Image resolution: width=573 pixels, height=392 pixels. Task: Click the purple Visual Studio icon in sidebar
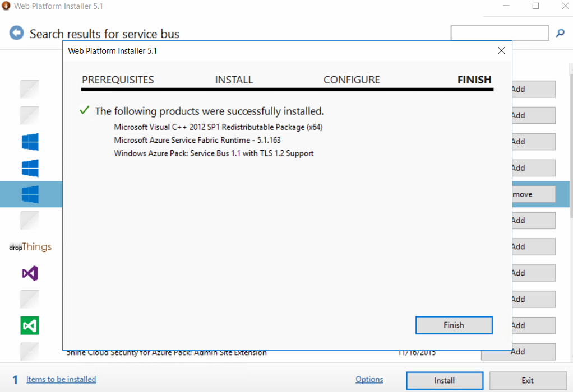click(x=29, y=273)
